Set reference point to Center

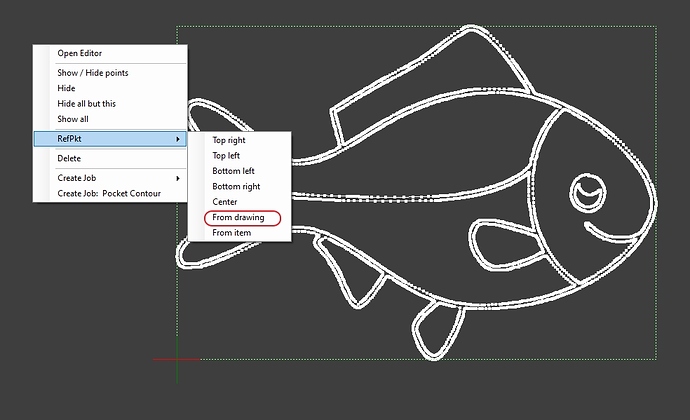point(224,202)
